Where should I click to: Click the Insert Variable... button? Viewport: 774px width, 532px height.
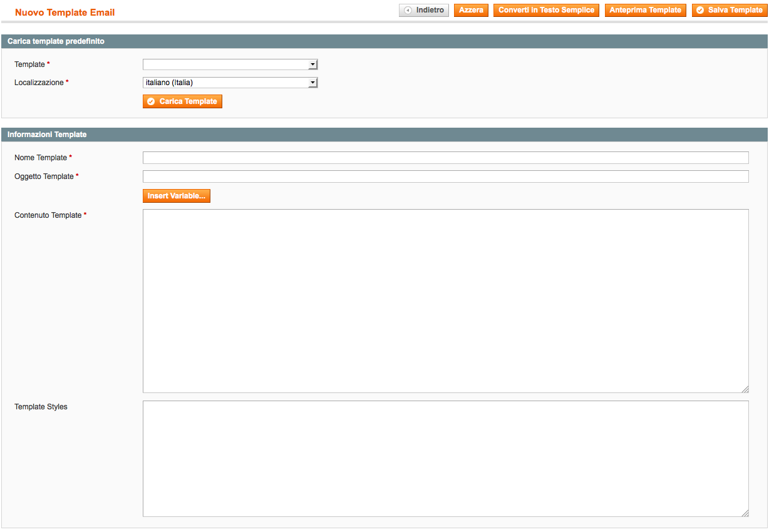point(176,197)
